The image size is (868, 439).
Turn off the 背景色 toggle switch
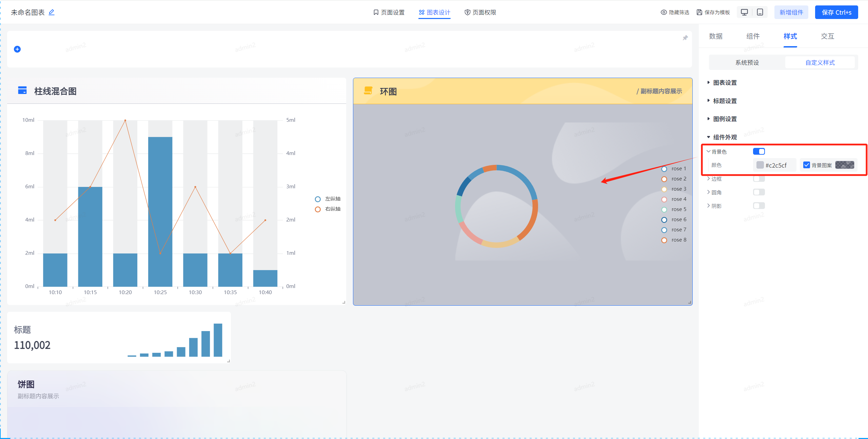(759, 151)
